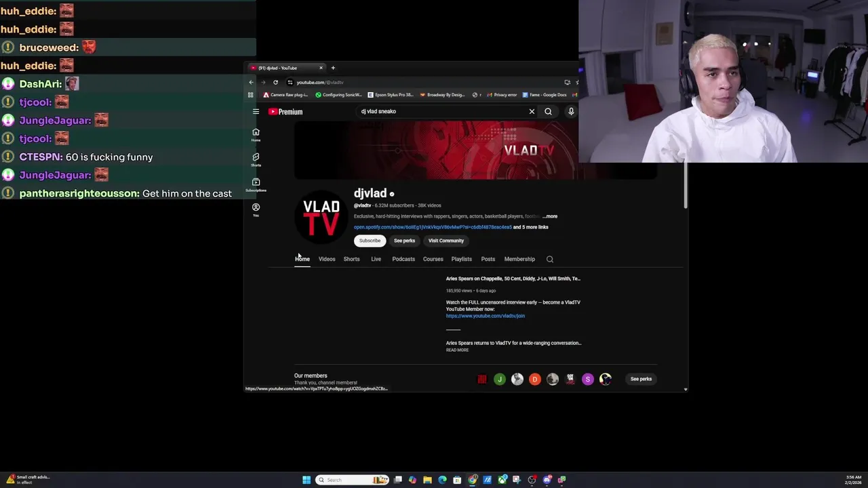Go back with browser back arrow
Screen dimensions: 868x488
point(251,82)
